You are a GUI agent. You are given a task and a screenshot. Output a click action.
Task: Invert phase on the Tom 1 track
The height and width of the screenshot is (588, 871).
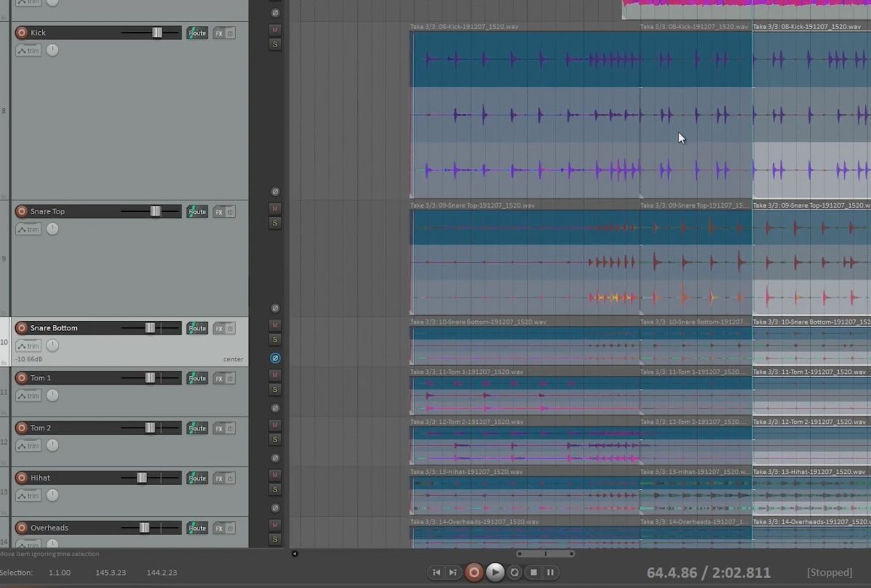tap(275, 408)
